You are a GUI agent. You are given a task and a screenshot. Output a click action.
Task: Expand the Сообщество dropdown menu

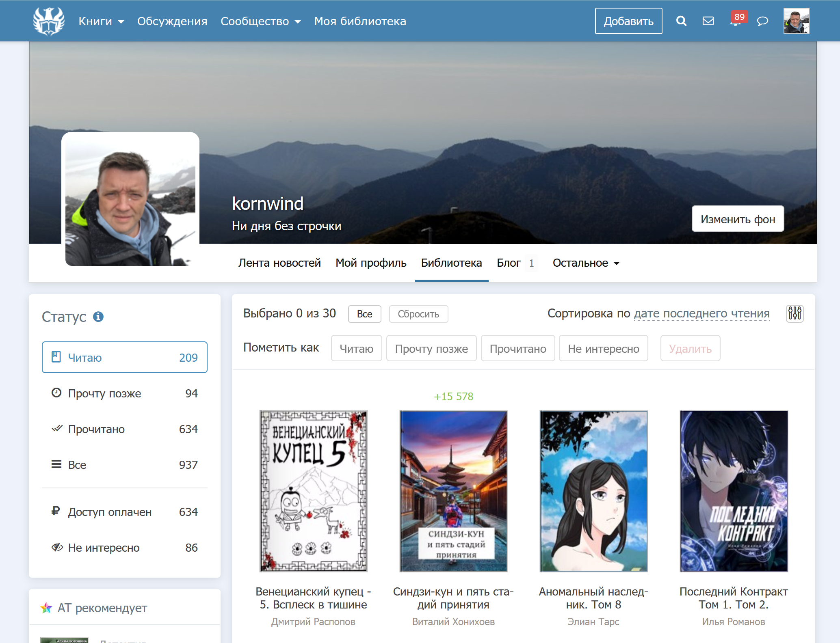pyautogui.click(x=260, y=21)
